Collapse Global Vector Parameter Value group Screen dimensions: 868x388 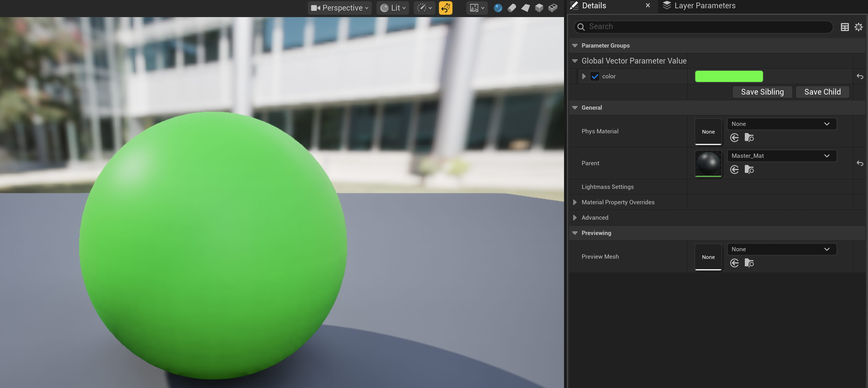(x=575, y=61)
